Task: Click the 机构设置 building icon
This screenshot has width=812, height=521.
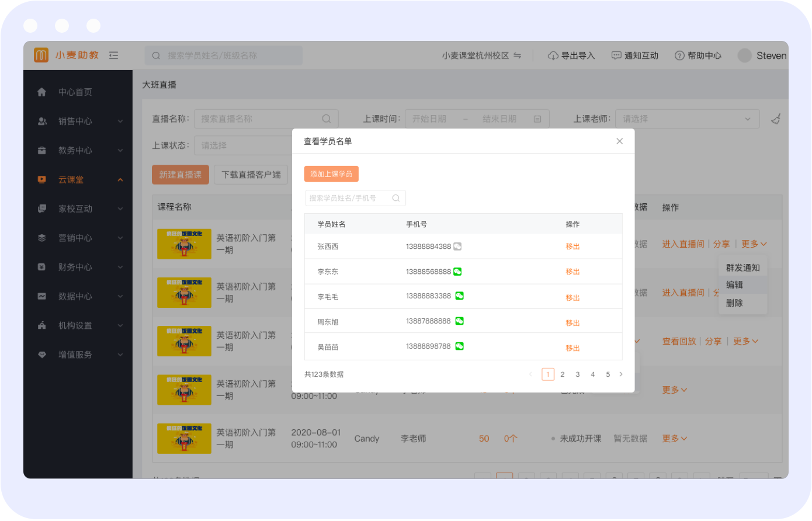Action: [42, 325]
